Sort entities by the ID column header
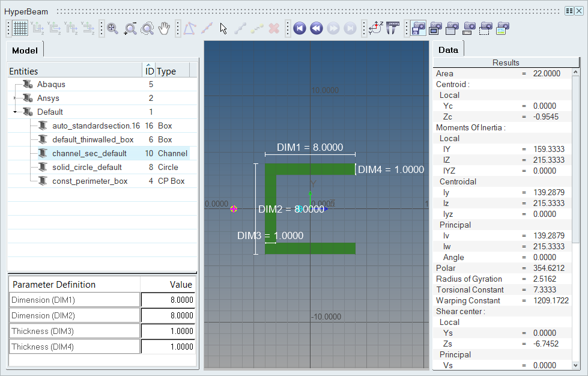The width and height of the screenshot is (588, 376). click(150, 71)
